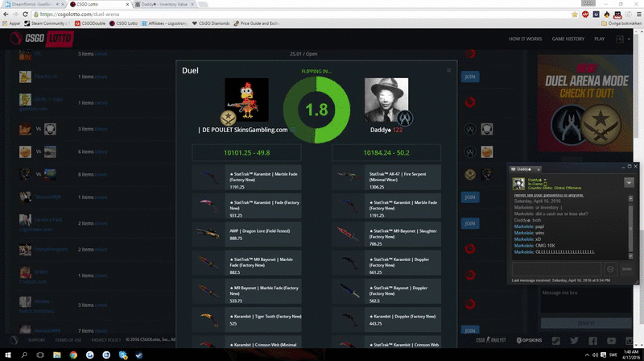Open the Steam Community bookmark

[x=47, y=23]
